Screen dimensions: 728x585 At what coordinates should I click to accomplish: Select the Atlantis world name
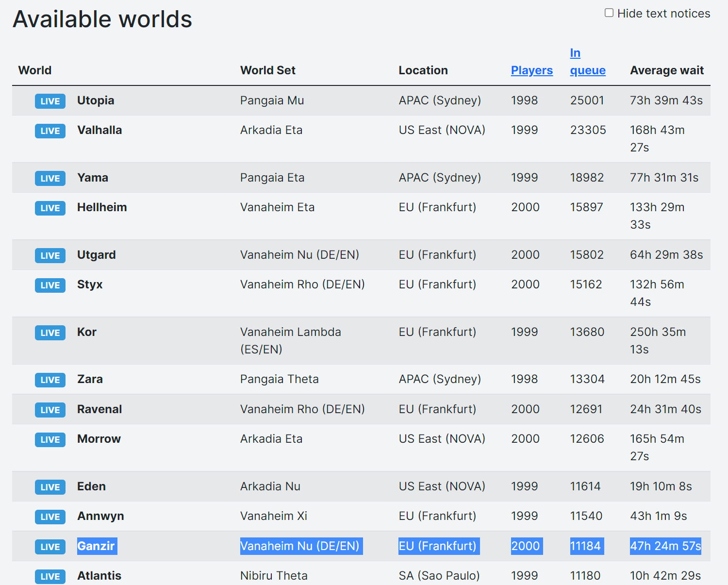click(99, 576)
